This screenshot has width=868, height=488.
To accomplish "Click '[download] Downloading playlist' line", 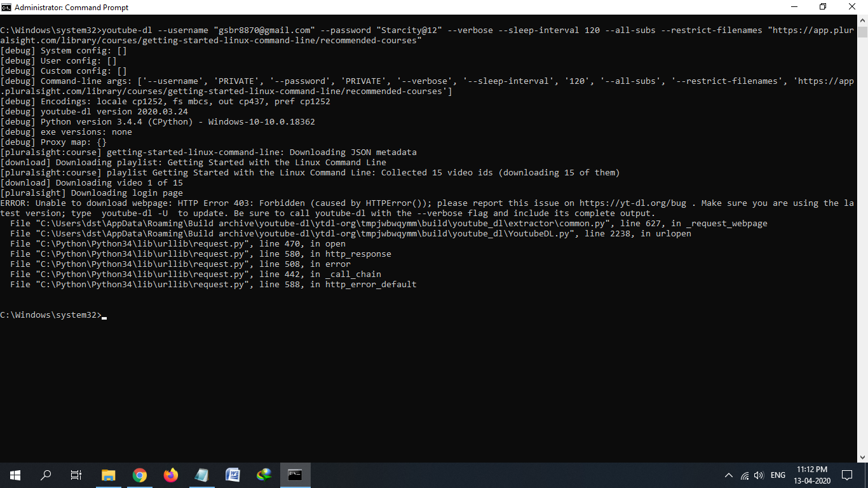I will pyautogui.click(x=193, y=163).
